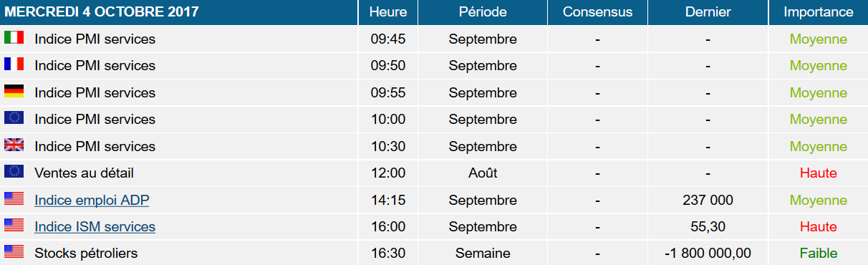
Task: Select Haute importance for Ventes au détail
Action: coord(819,173)
